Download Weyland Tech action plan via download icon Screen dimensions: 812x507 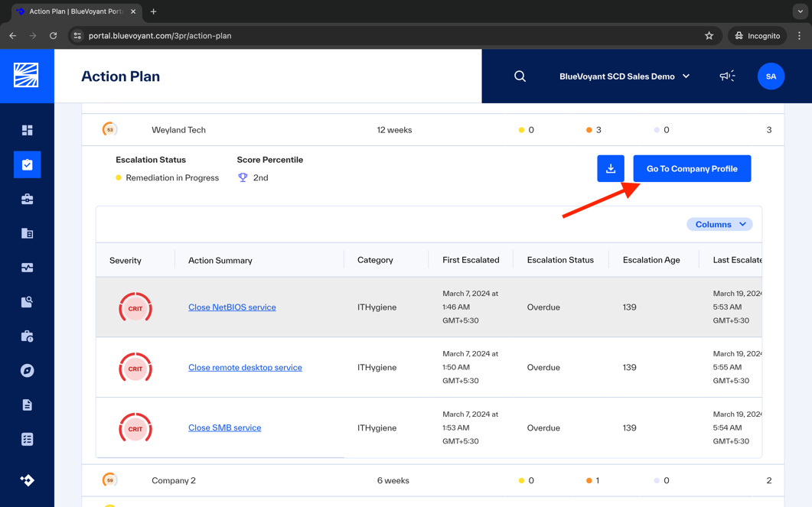pos(611,169)
